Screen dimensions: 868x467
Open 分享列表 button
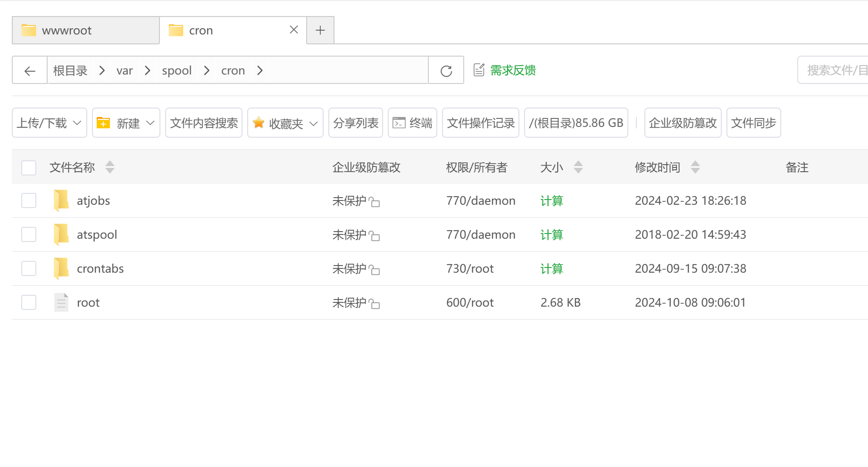tap(356, 123)
